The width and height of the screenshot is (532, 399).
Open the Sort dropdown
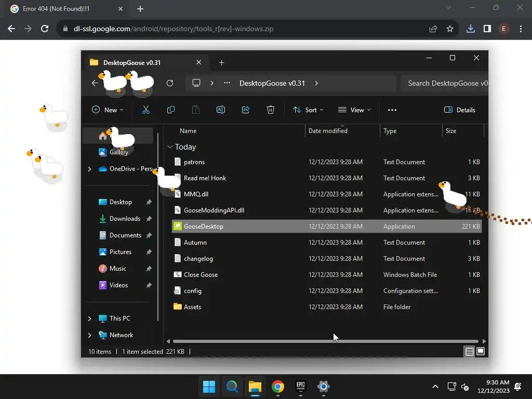[308, 110]
